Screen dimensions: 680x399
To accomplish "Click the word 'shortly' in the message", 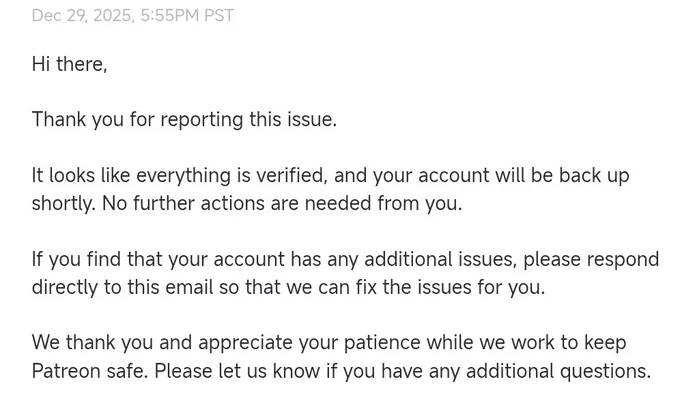I will [x=63, y=203].
